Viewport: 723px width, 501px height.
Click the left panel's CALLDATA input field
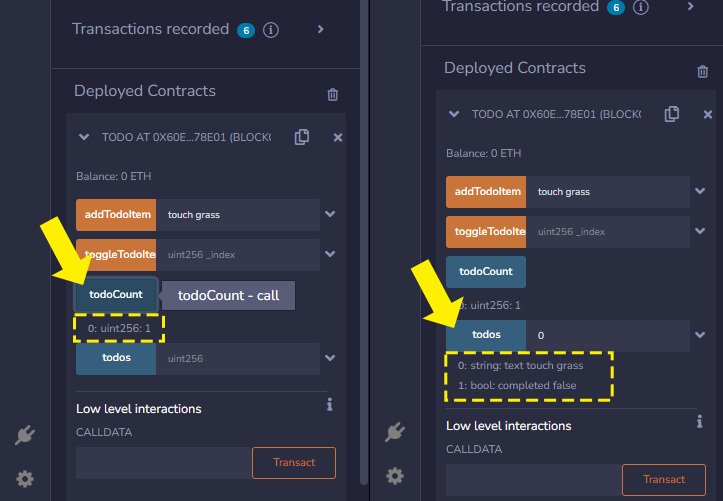(162, 462)
